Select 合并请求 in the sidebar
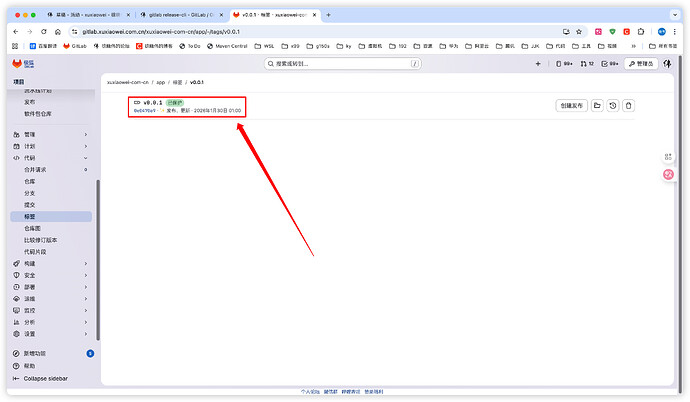Screen dimensions: 690x402 point(36,170)
